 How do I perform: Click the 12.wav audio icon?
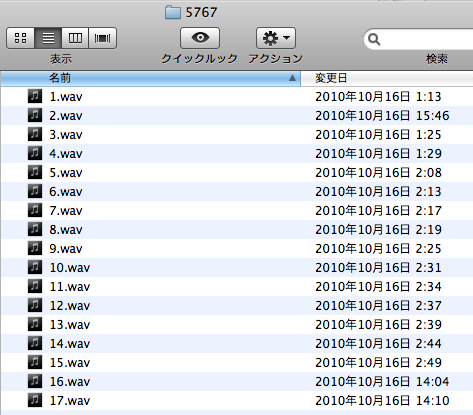(35, 305)
